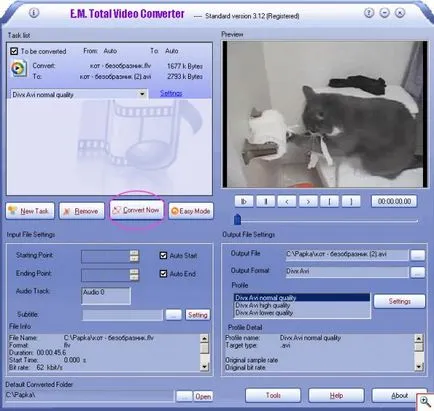Set mark-out point with right bracket button
Viewport: 434px width, 411px height.
pyautogui.click(x=351, y=201)
